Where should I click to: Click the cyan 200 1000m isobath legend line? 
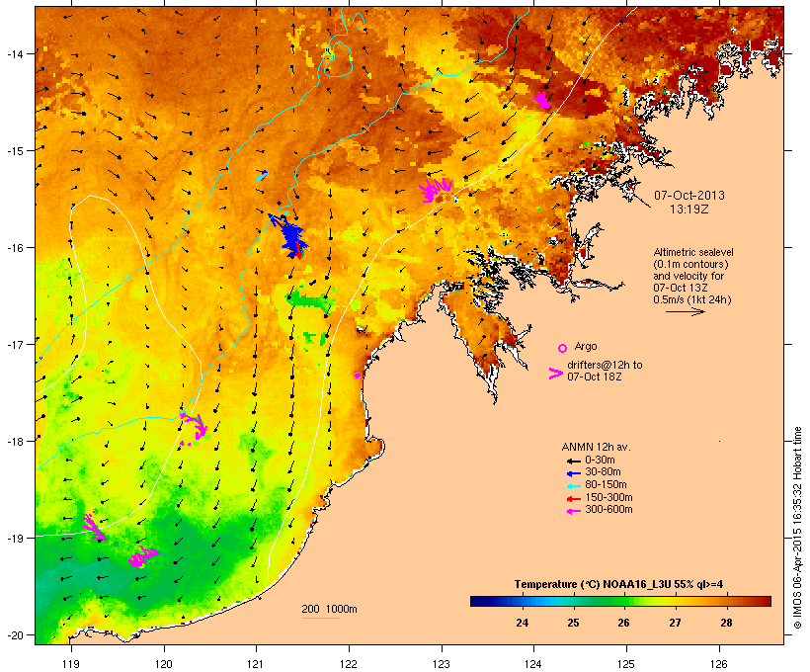coord(320,618)
